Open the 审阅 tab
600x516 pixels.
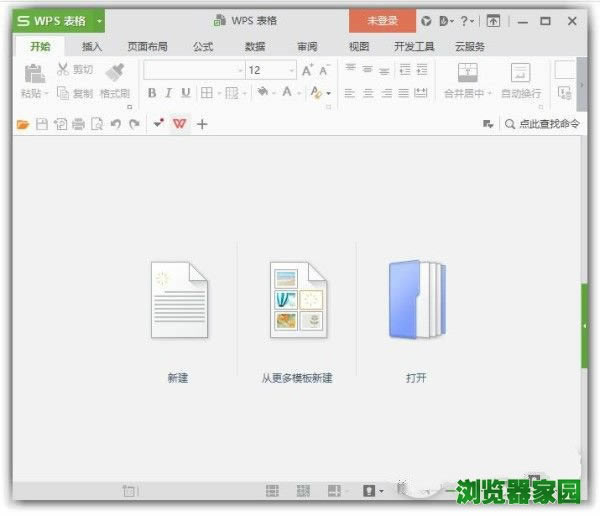pyautogui.click(x=307, y=47)
